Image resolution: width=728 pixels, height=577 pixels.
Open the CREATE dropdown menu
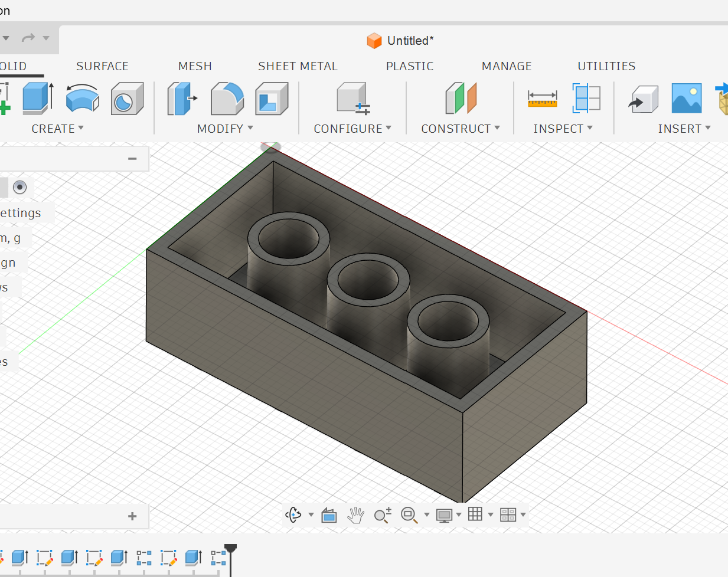[57, 129]
